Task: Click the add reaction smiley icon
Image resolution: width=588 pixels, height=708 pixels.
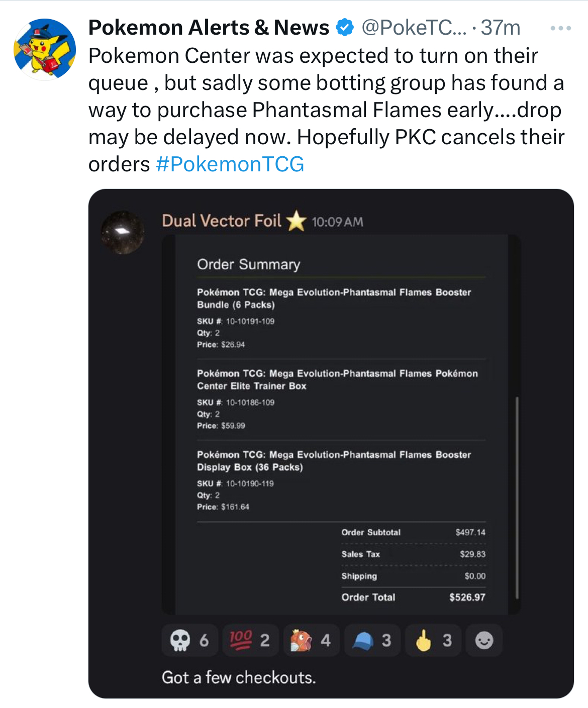Action: coord(484,640)
